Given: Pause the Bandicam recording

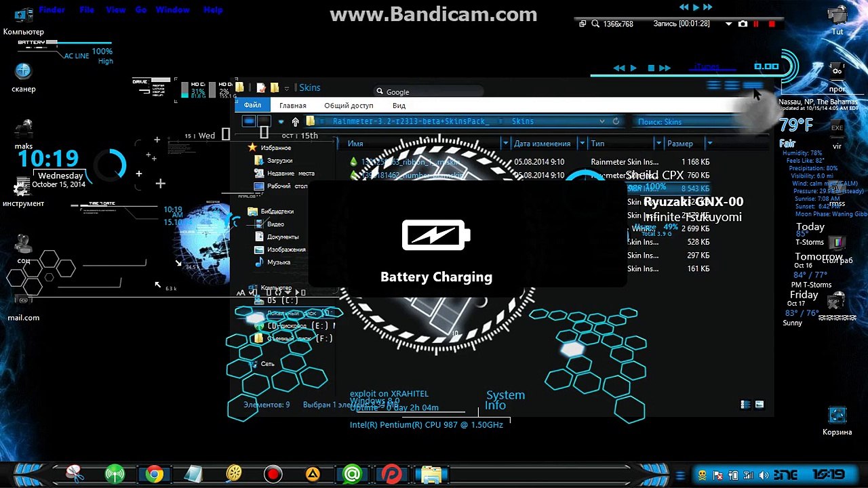Looking at the screenshot, I should [756, 24].
